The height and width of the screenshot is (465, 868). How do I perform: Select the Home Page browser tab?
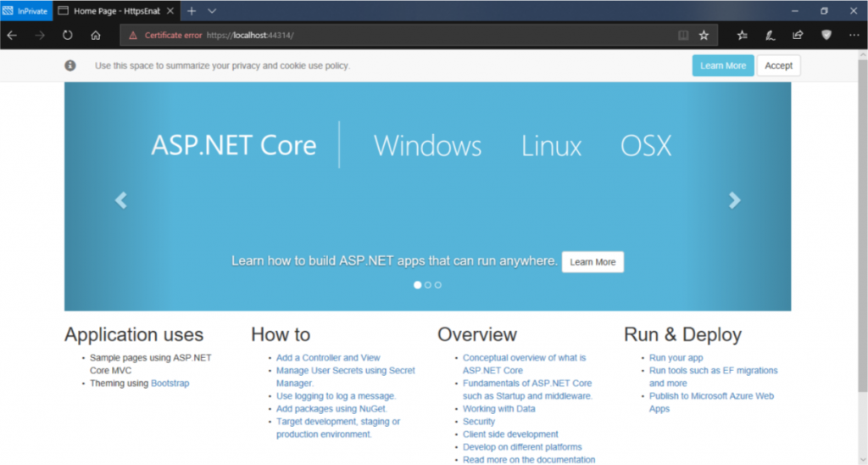tap(117, 10)
